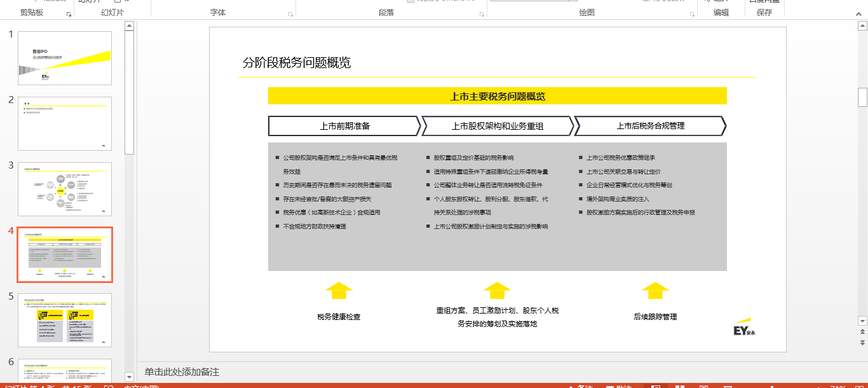Open the Font (字体) dialog launcher
Screen dimensions: 868x388
coord(291,13)
